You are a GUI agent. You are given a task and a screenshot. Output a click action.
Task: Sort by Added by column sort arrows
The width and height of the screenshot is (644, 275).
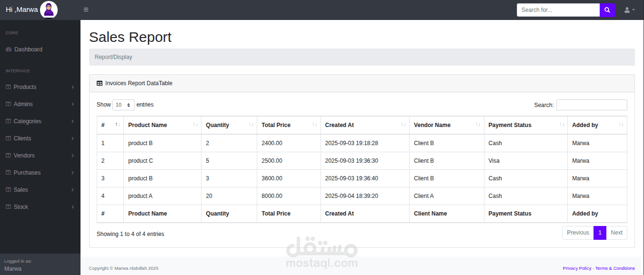click(621, 125)
